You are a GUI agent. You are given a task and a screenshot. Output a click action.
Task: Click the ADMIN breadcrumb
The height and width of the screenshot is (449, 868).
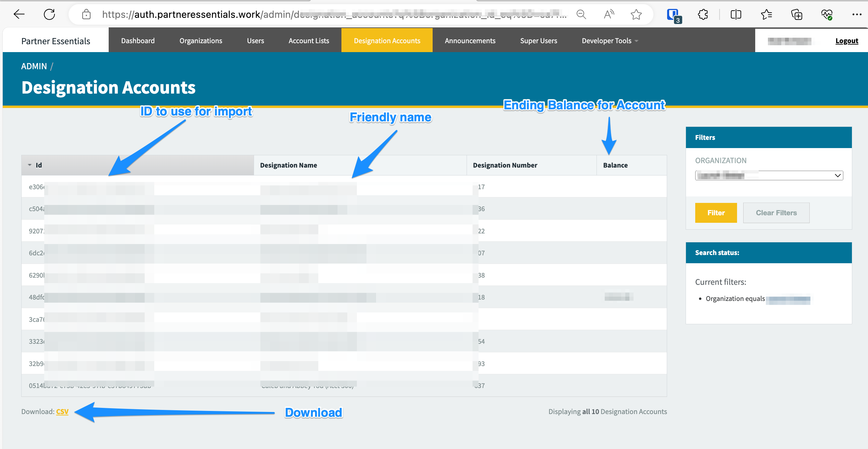click(x=34, y=66)
